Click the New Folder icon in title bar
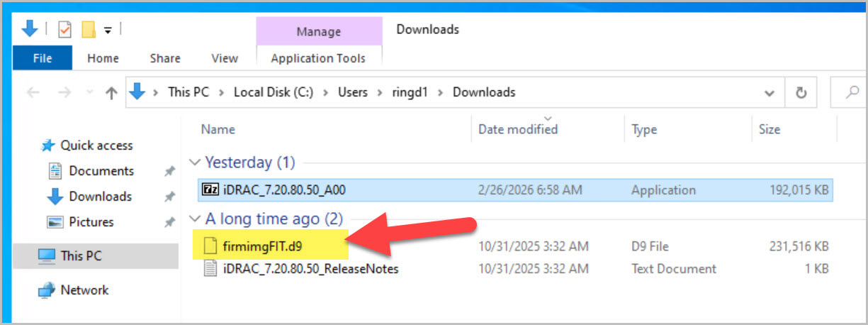 pos(89,30)
